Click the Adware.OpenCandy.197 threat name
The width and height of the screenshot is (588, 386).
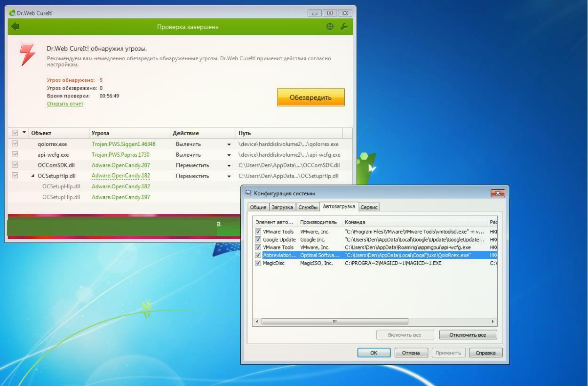[x=120, y=197]
